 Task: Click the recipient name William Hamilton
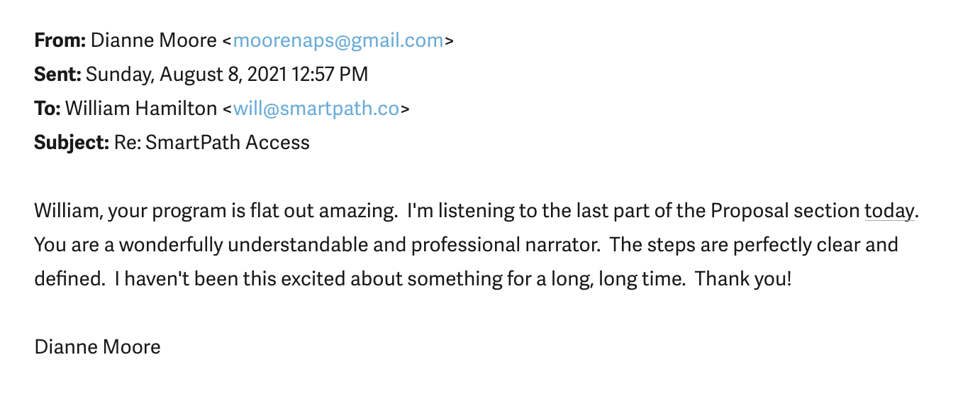[141, 109]
